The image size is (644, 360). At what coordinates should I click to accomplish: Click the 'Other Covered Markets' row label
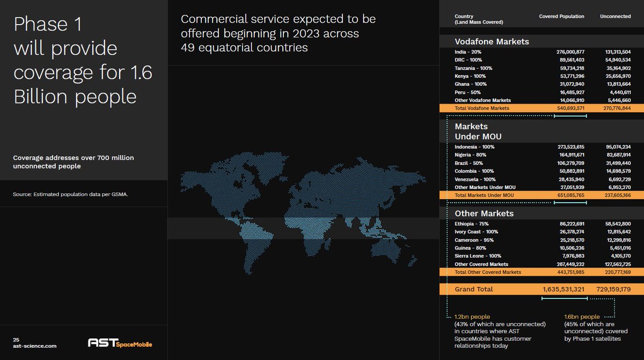point(481,264)
